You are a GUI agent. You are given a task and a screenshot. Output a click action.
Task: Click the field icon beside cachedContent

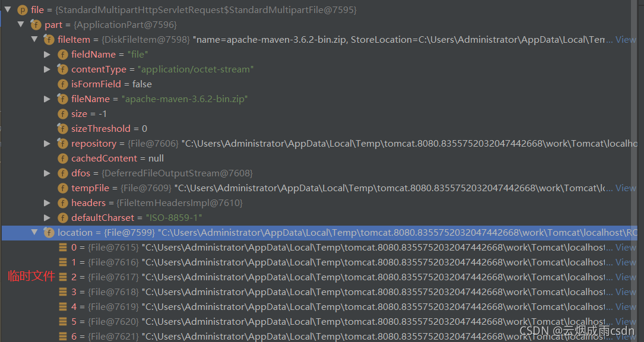(x=63, y=159)
